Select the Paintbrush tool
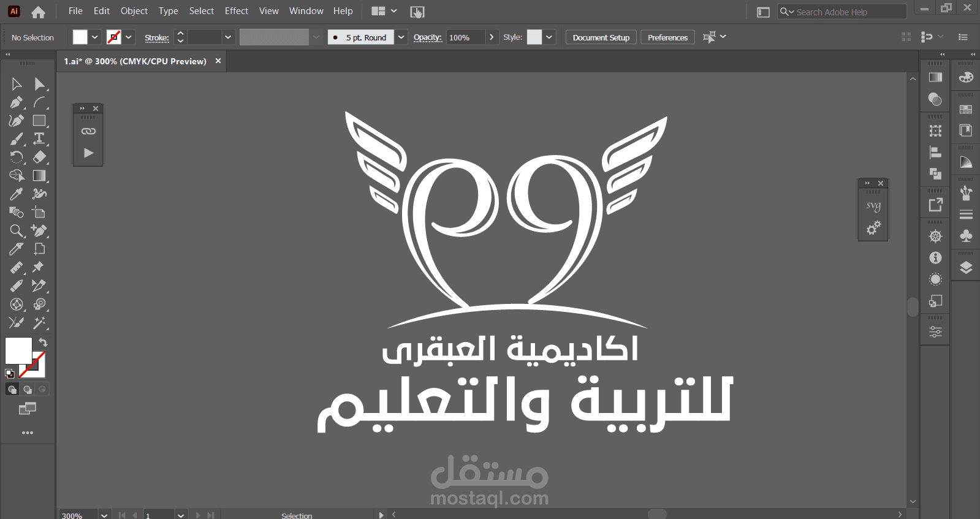 tap(17, 139)
